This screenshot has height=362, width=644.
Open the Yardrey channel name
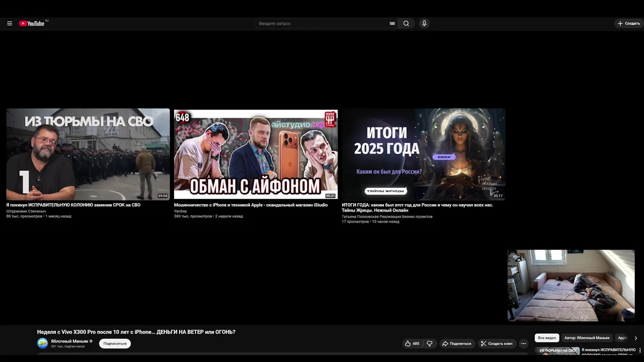[x=180, y=211]
